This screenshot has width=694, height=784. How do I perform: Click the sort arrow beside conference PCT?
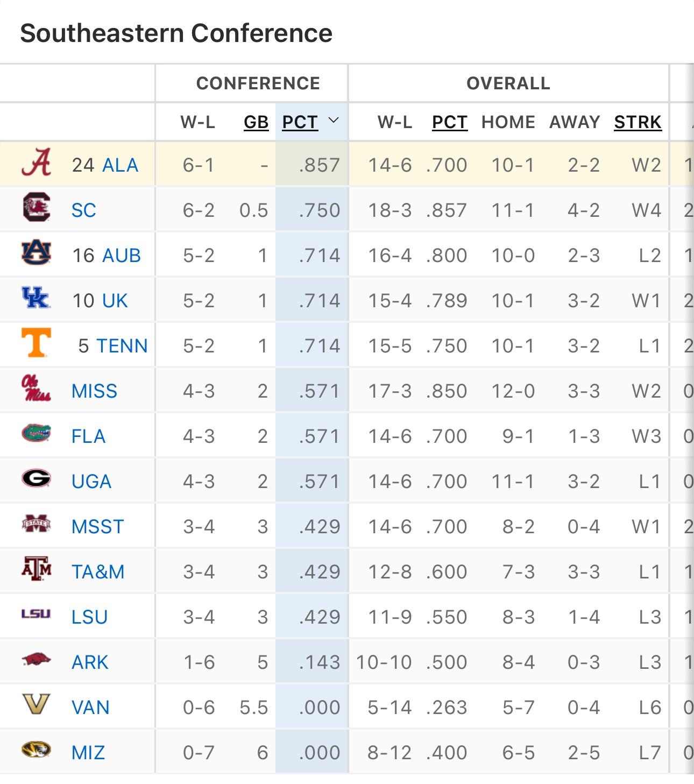pos(334,121)
